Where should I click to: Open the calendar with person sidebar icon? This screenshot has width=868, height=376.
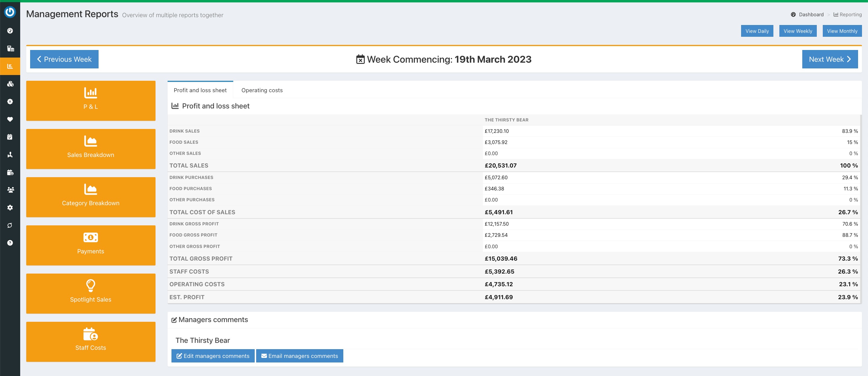coord(11,172)
